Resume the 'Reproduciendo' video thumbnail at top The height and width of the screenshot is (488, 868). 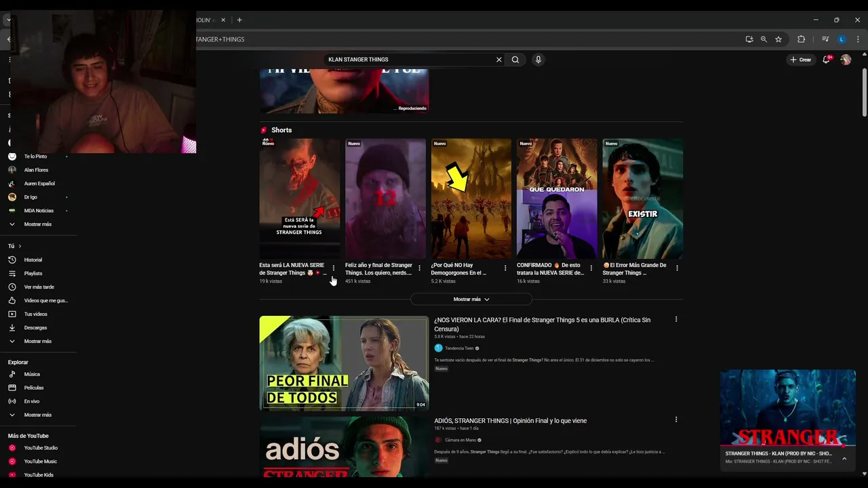(344, 91)
